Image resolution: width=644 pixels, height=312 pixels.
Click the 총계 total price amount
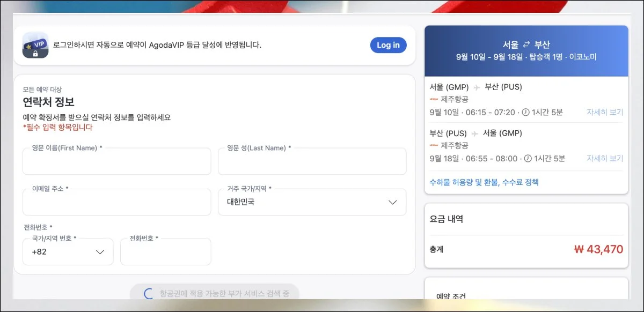coord(601,249)
